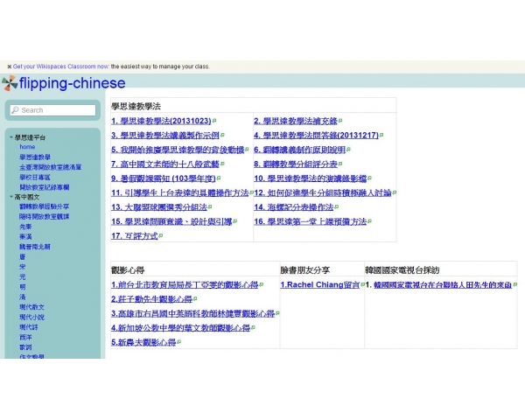
Task: Open link 1. 學思達教學法(20131023)
Action: point(161,121)
